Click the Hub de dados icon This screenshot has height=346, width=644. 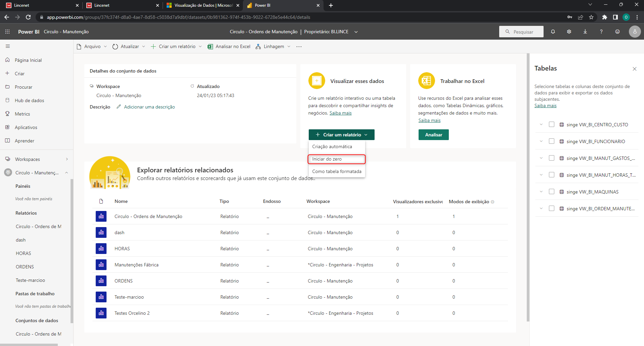click(x=7, y=100)
